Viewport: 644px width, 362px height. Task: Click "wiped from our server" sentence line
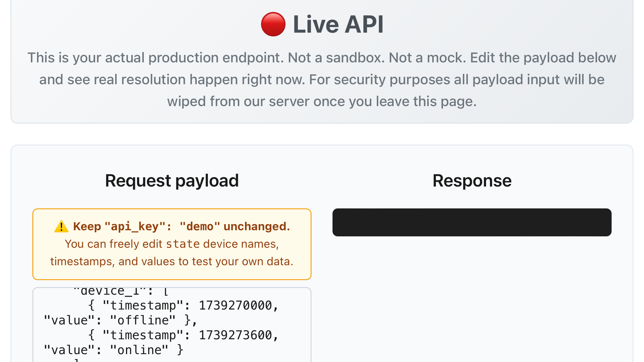click(x=322, y=101)
